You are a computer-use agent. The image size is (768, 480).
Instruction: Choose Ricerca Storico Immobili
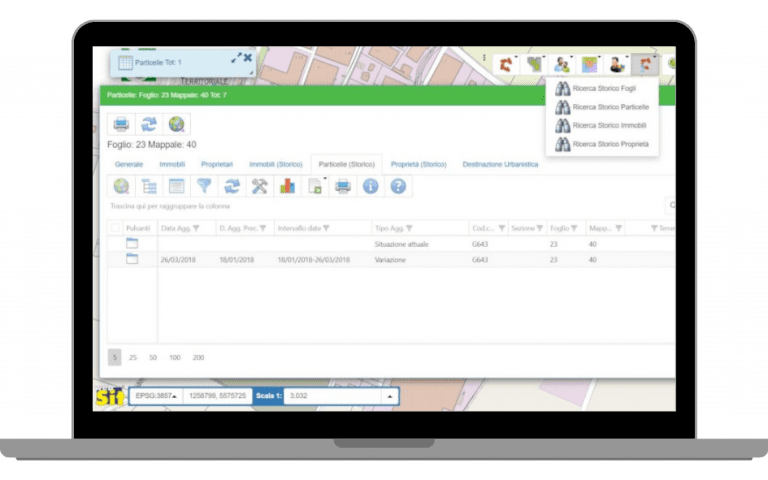(602, 126)
